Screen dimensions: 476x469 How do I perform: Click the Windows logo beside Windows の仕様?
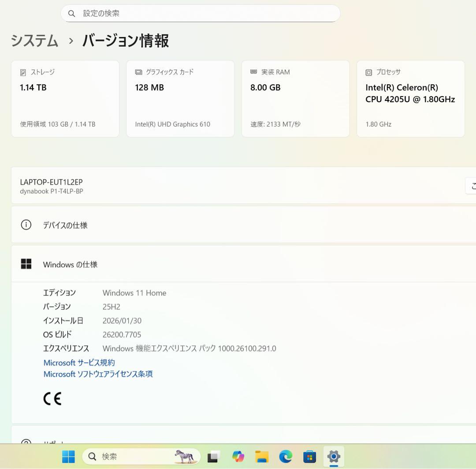26,264
